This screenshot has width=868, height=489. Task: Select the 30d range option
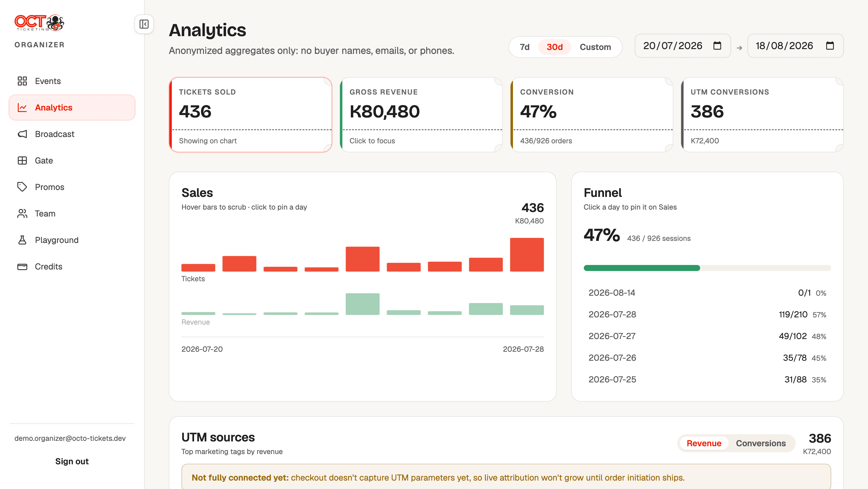click(554, 47)
